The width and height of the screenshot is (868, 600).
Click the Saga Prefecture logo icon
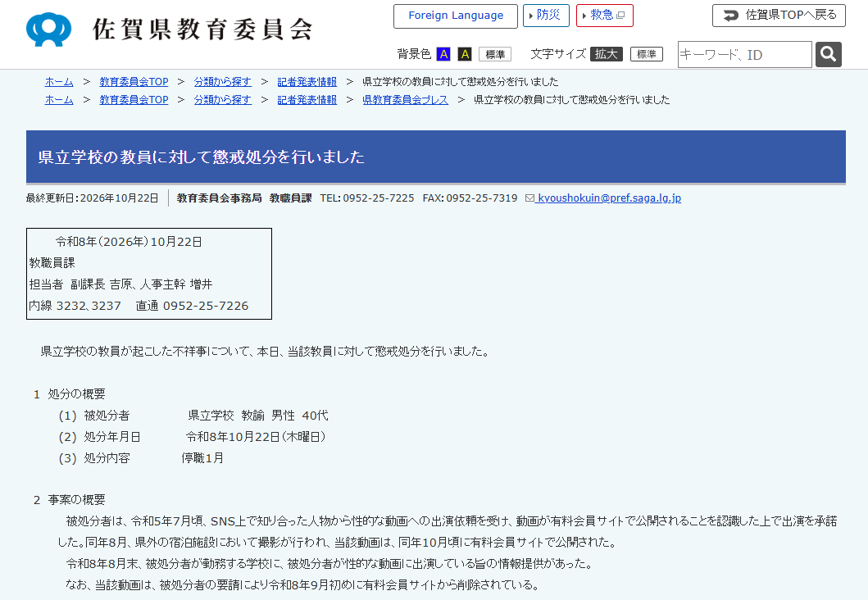(48, 30)
